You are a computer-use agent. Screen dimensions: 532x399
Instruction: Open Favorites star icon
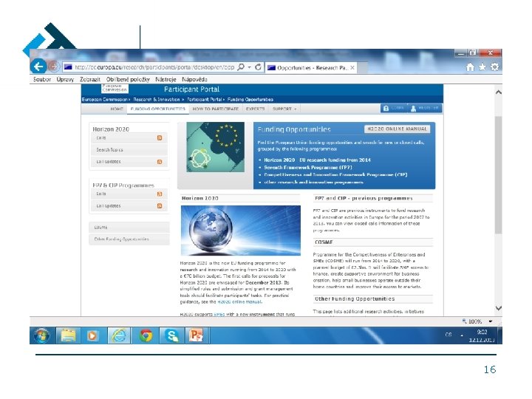click(x=482, y=67)
